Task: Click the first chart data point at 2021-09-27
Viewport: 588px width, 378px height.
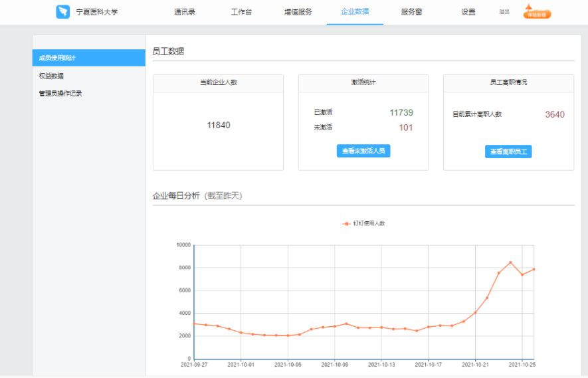Action: (194, 324)
